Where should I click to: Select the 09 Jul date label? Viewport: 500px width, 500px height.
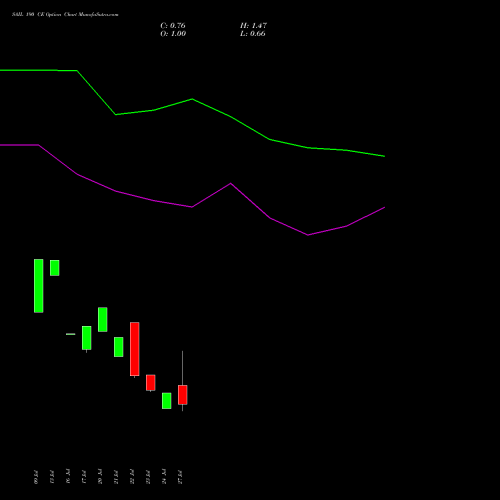(36, 477)
